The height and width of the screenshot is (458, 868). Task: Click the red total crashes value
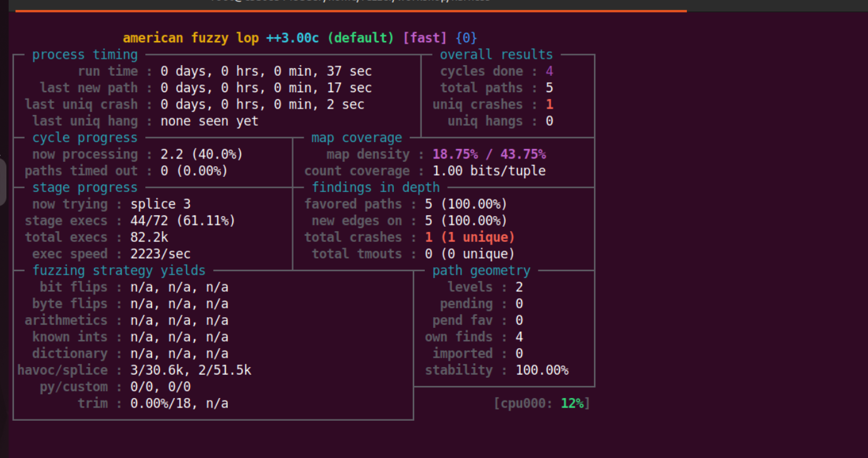470,238
